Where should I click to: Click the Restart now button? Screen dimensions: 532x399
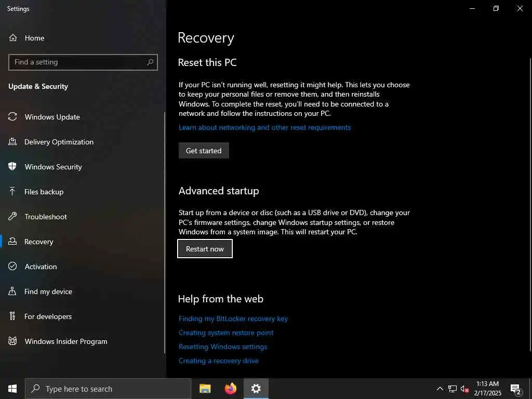[205, 249]
